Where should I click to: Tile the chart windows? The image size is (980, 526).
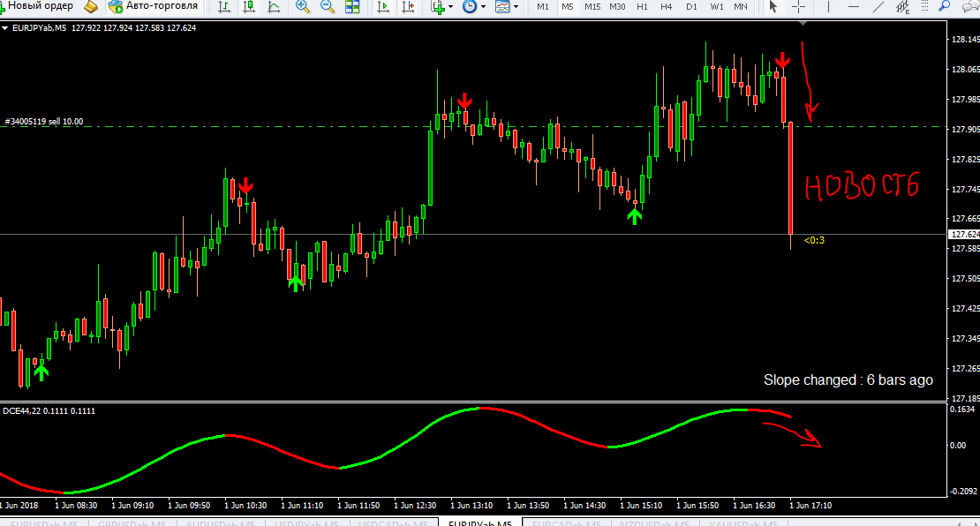(x=352, y=7)
